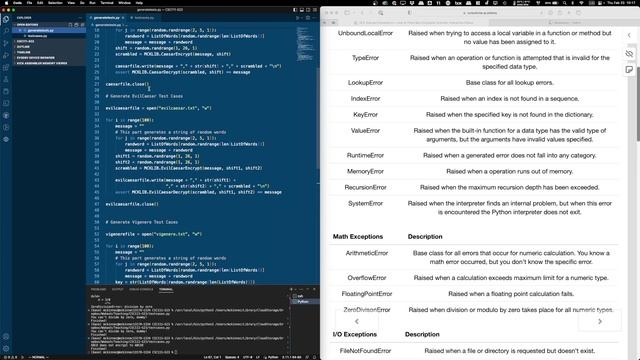Open the Debug Console panel tab
The height and width of the screenshot is (360, 640).
pos(141,289)
